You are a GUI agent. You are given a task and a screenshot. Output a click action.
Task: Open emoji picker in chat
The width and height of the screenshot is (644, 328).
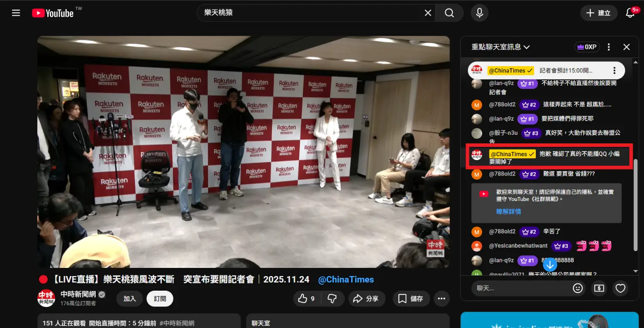(x=578, y=289)
